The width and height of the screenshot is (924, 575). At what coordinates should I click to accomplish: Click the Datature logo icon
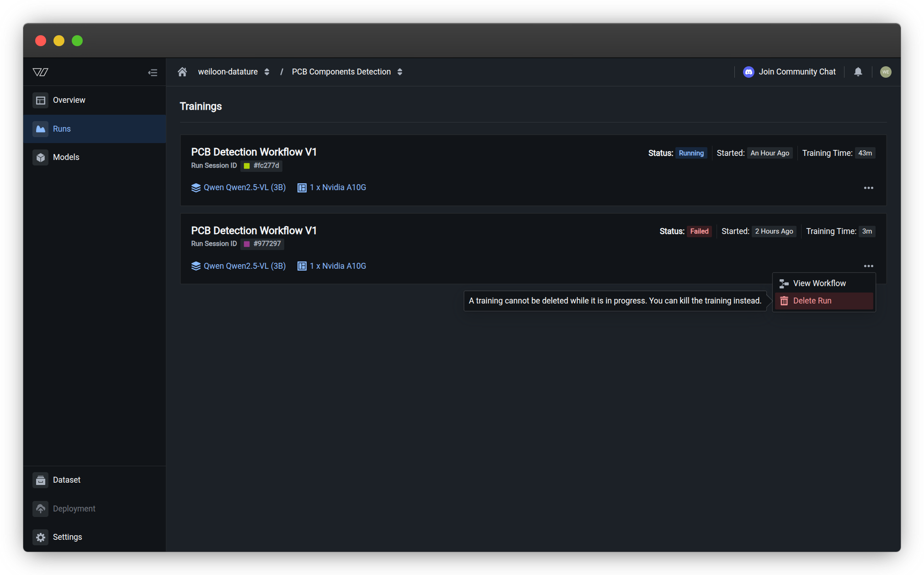coord(41,72)
